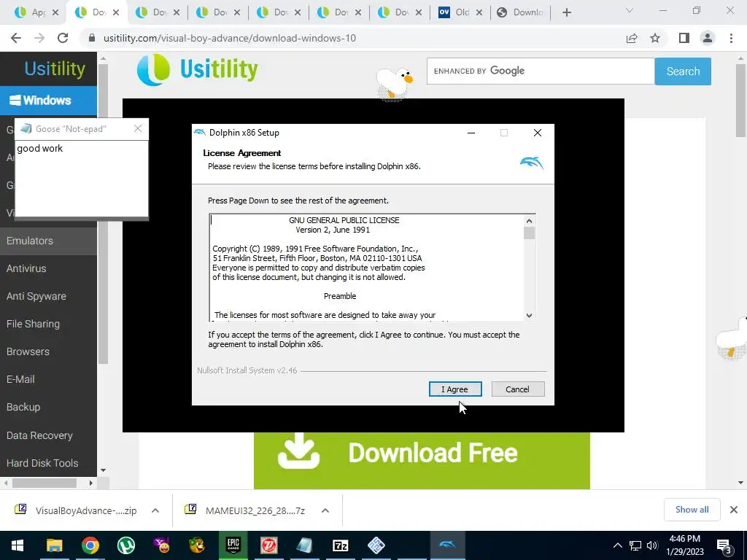The height and width of the screenshot is (560, 747).
Task: Open the notification center icon
Action: click(724, 546)
